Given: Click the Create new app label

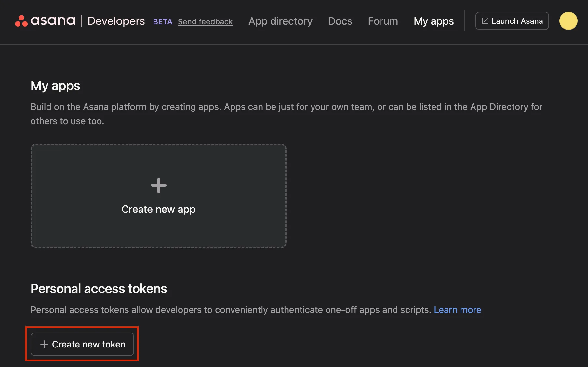Looking at the screenshot, I should tap(158, 209).
